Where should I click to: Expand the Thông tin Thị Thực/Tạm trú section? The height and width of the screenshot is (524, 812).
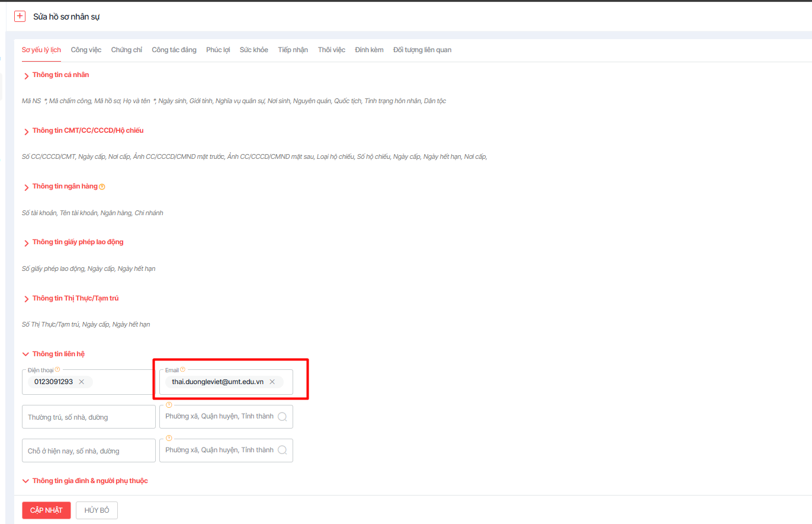[x=26, y=299]
